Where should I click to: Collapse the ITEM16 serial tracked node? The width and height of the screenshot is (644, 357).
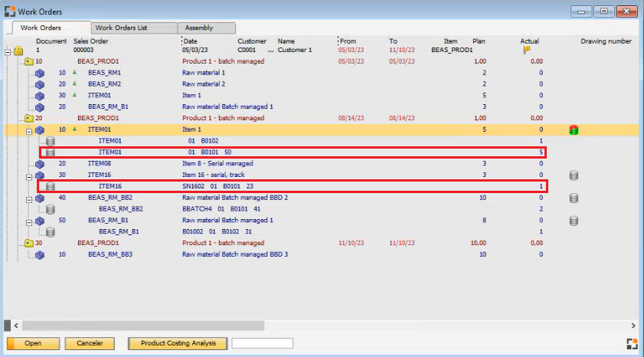pyautogui.click(x=29, y=175)
